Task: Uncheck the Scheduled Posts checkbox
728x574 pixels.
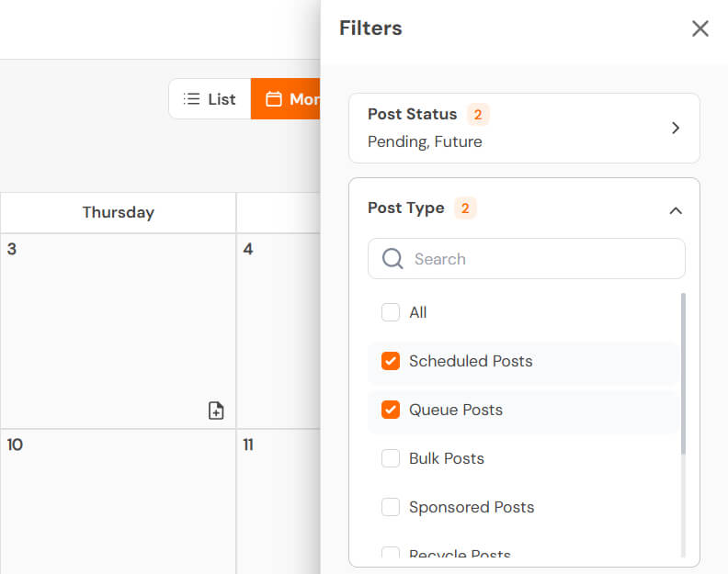Action: point(391,361)
